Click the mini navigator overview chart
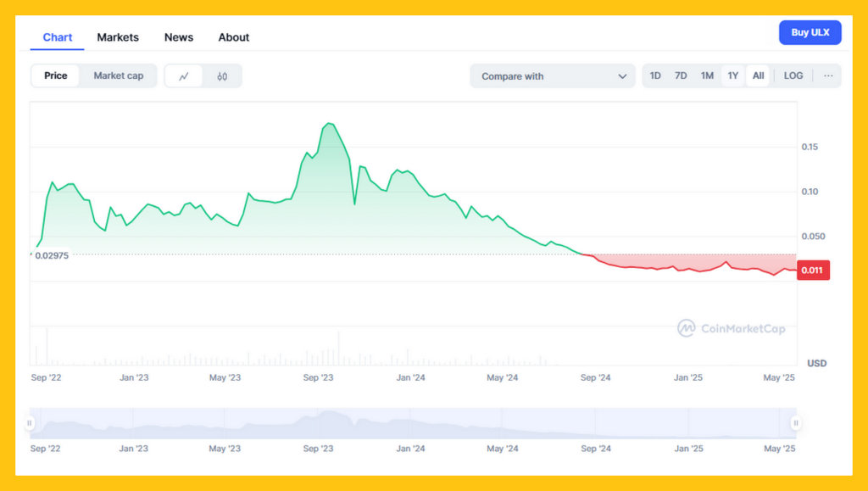The height and width of the screenshot is (491, 868). 413,423
